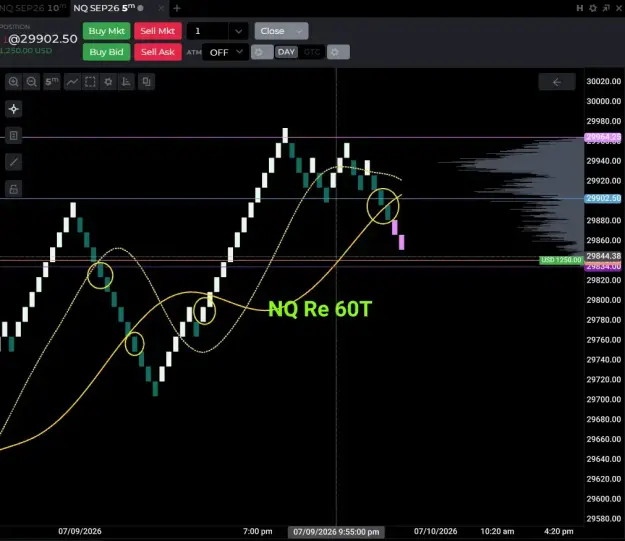The image size is (625, 541).
Task: Click the scroll-to-latest arrow button
Action: pos(557,82)
